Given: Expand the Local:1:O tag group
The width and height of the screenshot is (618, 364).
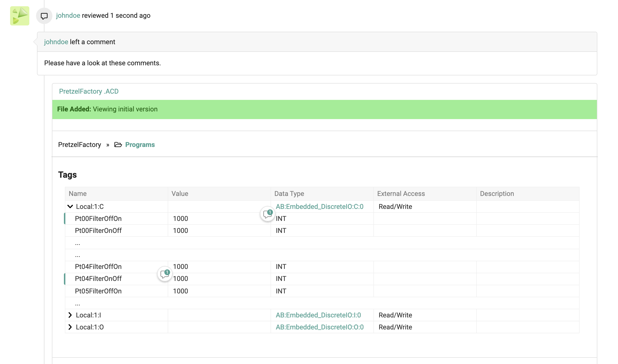Looking at the screenshot, I should [70, 327].
